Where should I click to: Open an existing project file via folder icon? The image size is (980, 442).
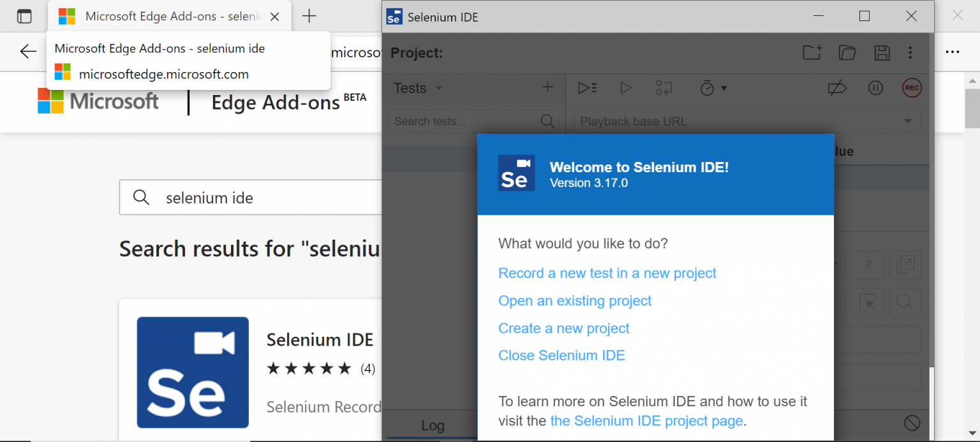pos(847,53)
